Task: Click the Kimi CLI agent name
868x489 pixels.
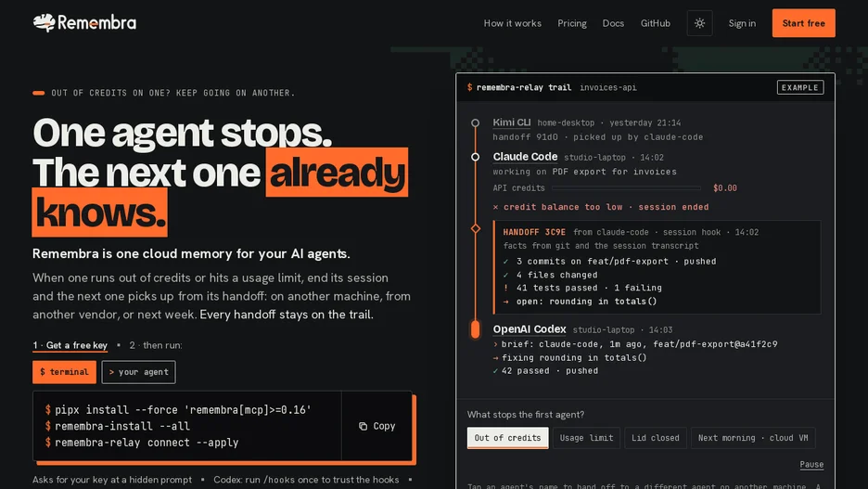Action: click(x=512, y=122)
